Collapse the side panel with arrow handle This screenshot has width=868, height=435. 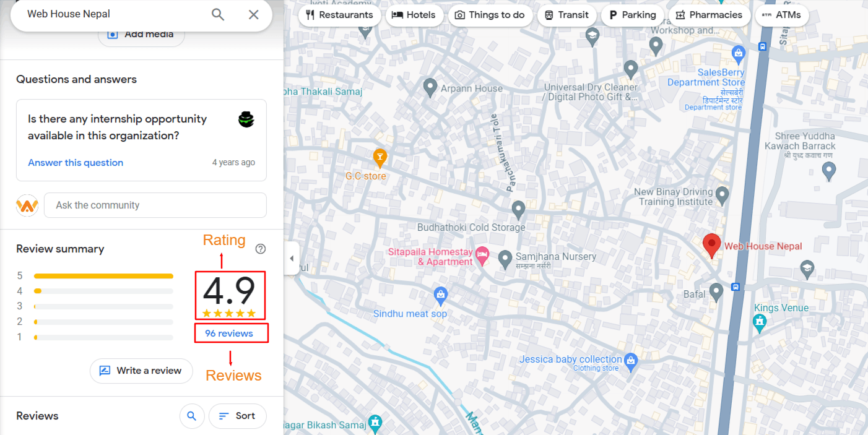(292, 258)
